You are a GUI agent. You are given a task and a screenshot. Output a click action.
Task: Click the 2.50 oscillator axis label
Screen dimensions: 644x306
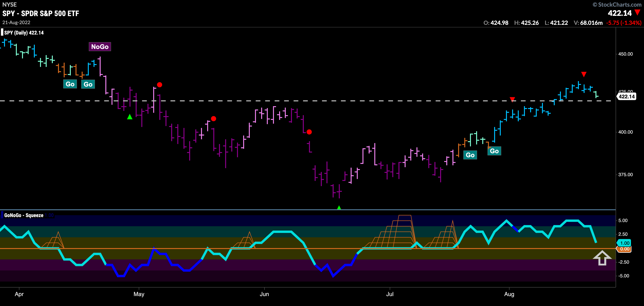pyautogui.click(x=623, y=234)
